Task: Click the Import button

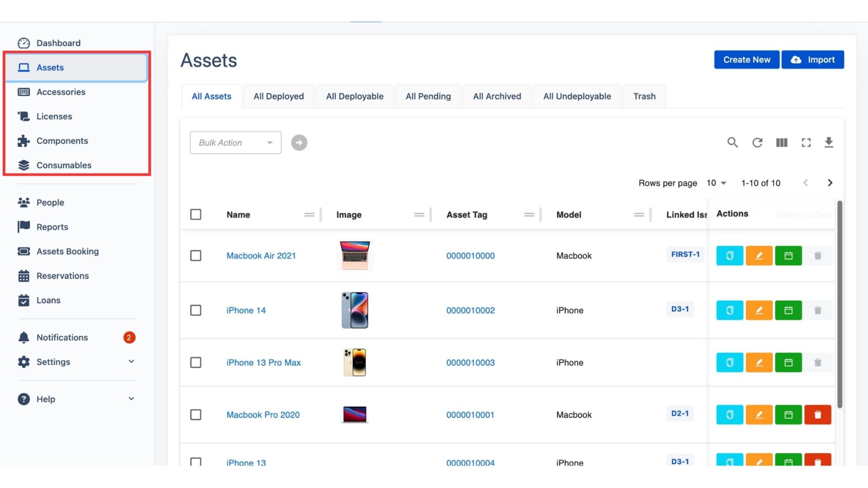Action: tap(812, 59)
